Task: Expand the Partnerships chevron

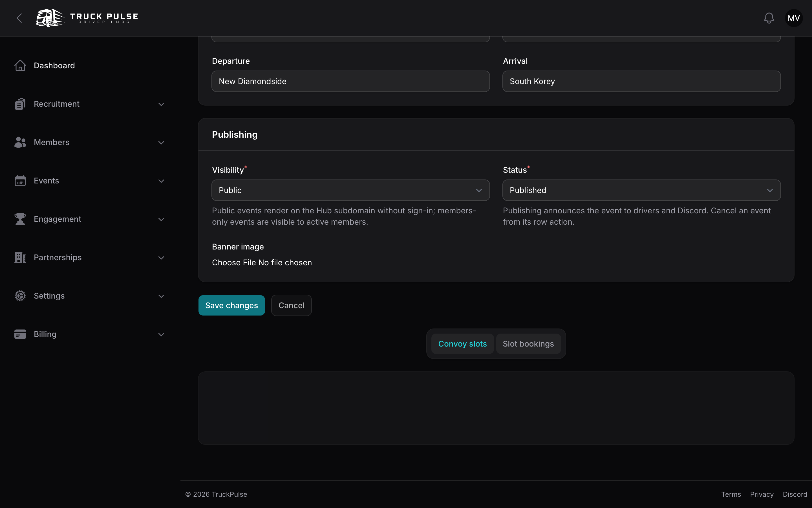Action: (x=161, y=258)
